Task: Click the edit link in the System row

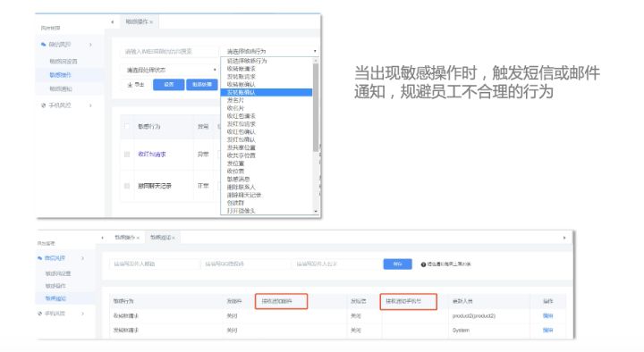Action: pyautogui.click(x=548, y=331)
